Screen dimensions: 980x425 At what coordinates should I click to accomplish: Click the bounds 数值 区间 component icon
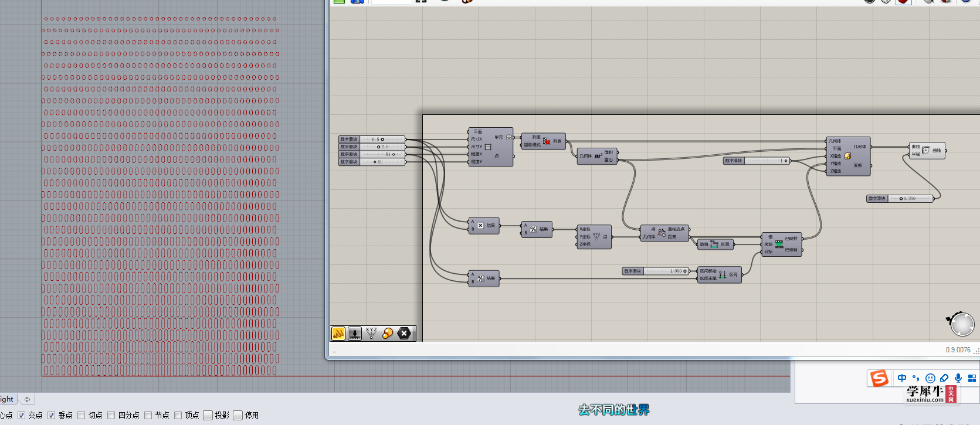714,244
